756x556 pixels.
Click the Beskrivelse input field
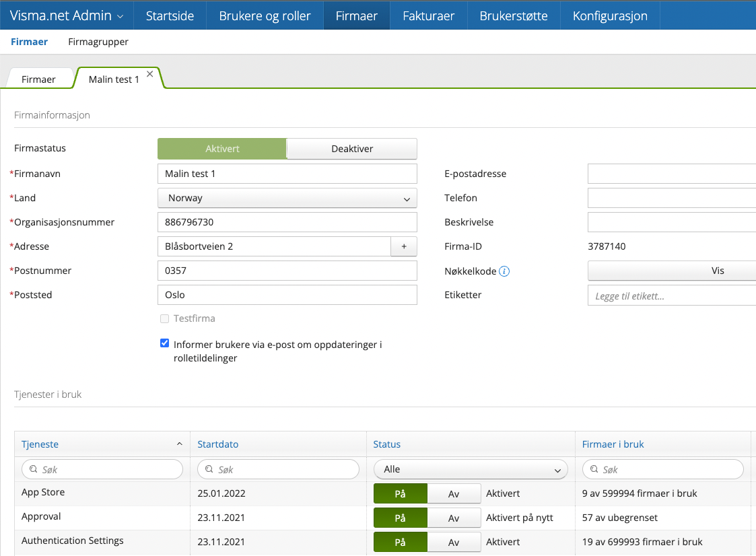click(672, 222)
